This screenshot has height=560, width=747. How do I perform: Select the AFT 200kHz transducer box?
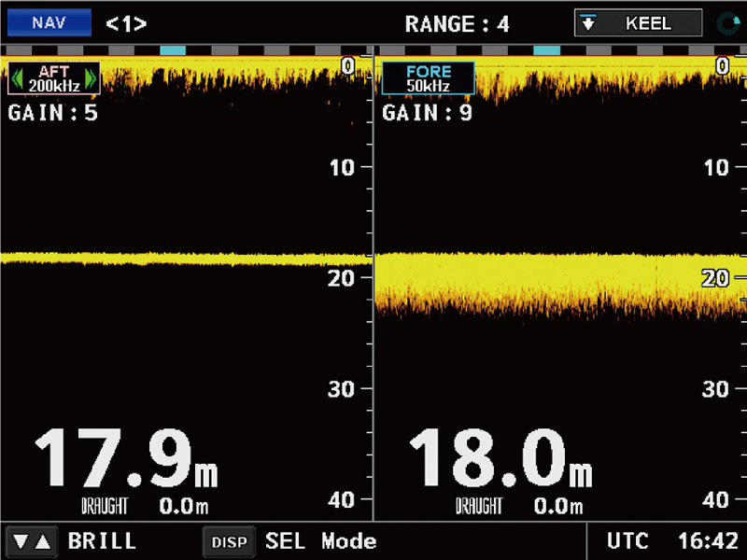pyautogui.click(x=54, y=78)
